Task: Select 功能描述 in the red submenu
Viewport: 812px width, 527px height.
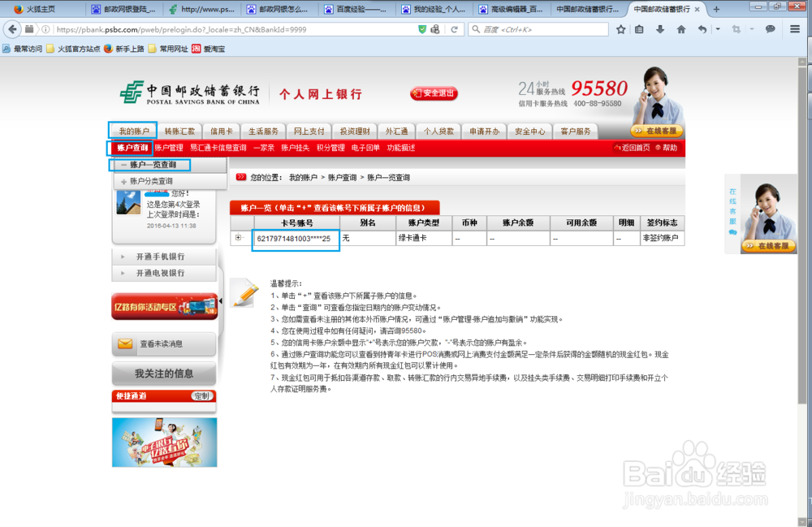Action: pyautogui.click(x=401, y=148)
